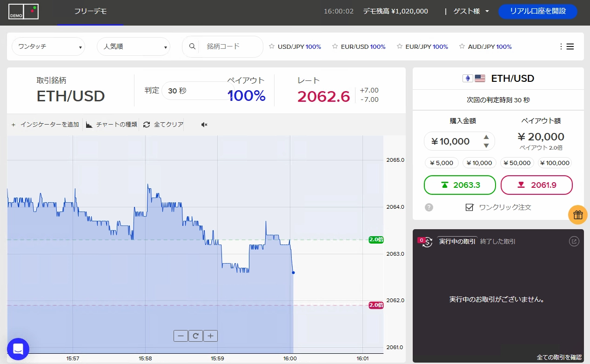The image size is (590, 364).
Task: Click the ¥20,000 payout amount
Action: pyautogui.click(x=541, y=137)
